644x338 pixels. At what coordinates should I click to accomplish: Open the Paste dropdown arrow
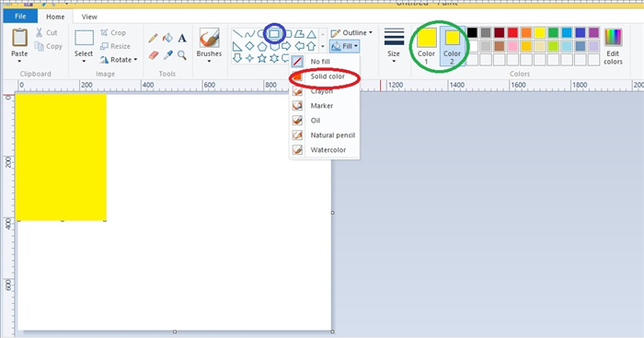(x=19, y=62)
